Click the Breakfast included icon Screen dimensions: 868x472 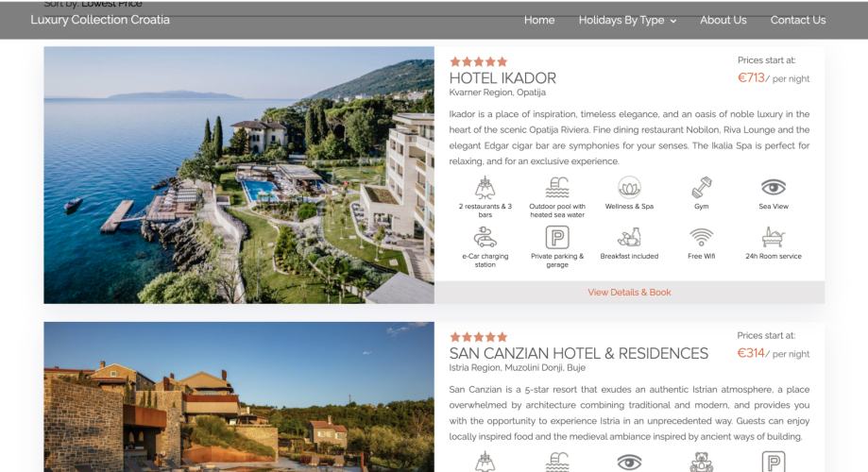tap(629, 237)
